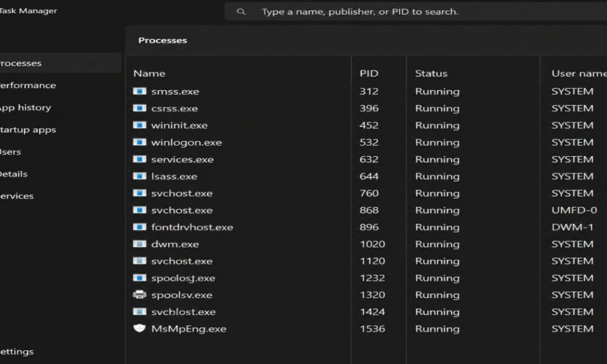Select the dwm.exe process name

(175, 244)
